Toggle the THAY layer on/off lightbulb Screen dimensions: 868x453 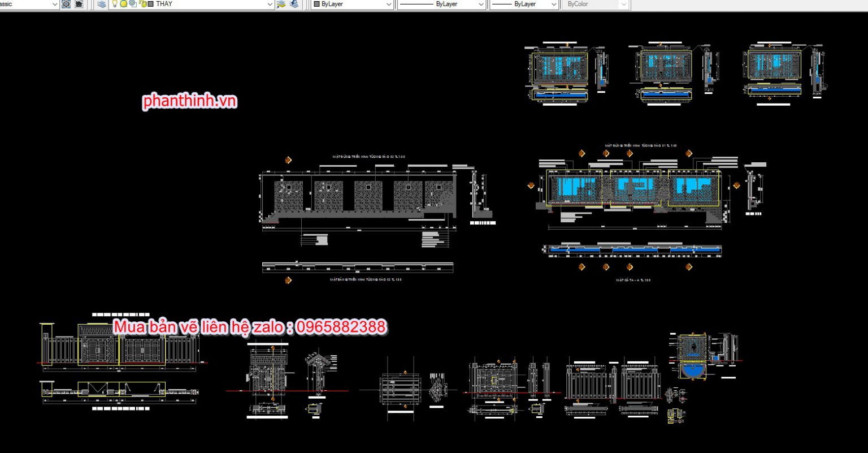tap(115, 4)
